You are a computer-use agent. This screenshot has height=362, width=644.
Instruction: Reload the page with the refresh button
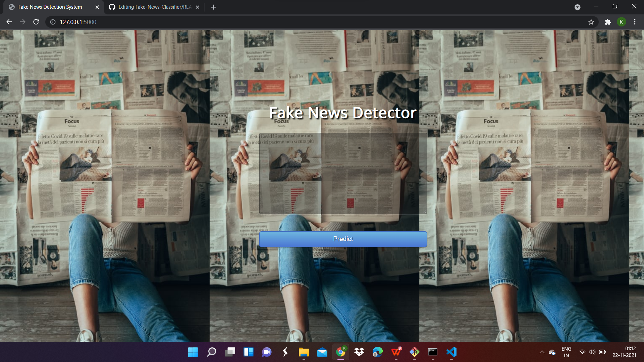click(x=36, y=22)
